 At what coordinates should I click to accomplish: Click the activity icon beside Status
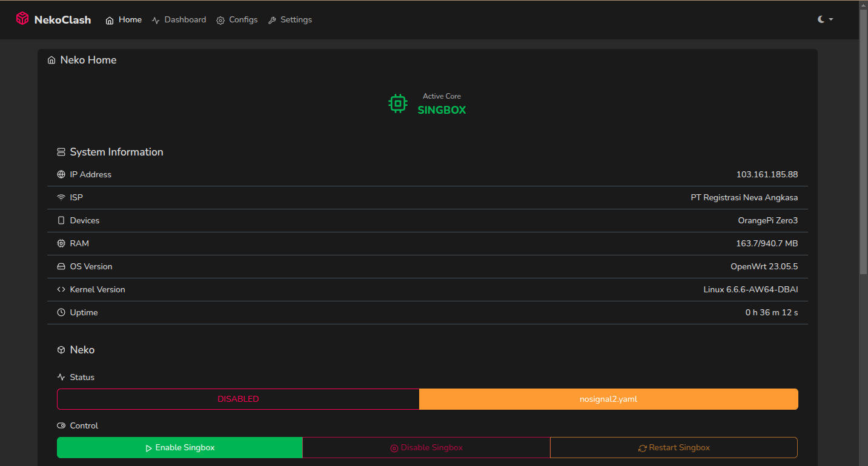[61, 377]
